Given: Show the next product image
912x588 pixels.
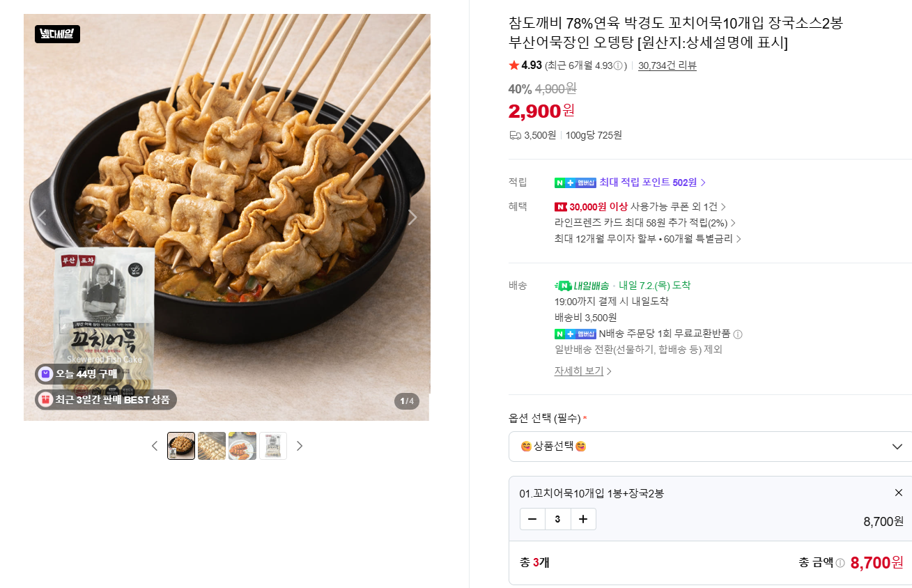Looking at the screenshot, I should pos(412,217).
